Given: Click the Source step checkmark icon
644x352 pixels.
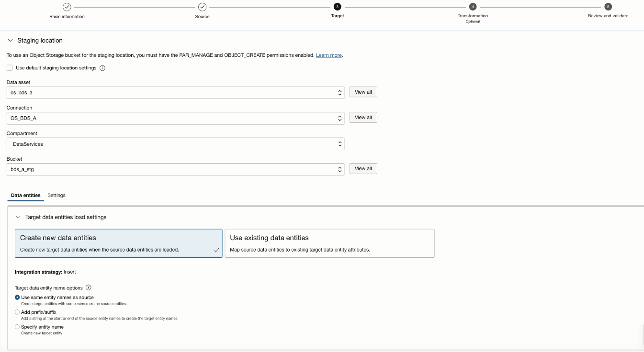Looking at the screenshot, I should click(202, 7).
